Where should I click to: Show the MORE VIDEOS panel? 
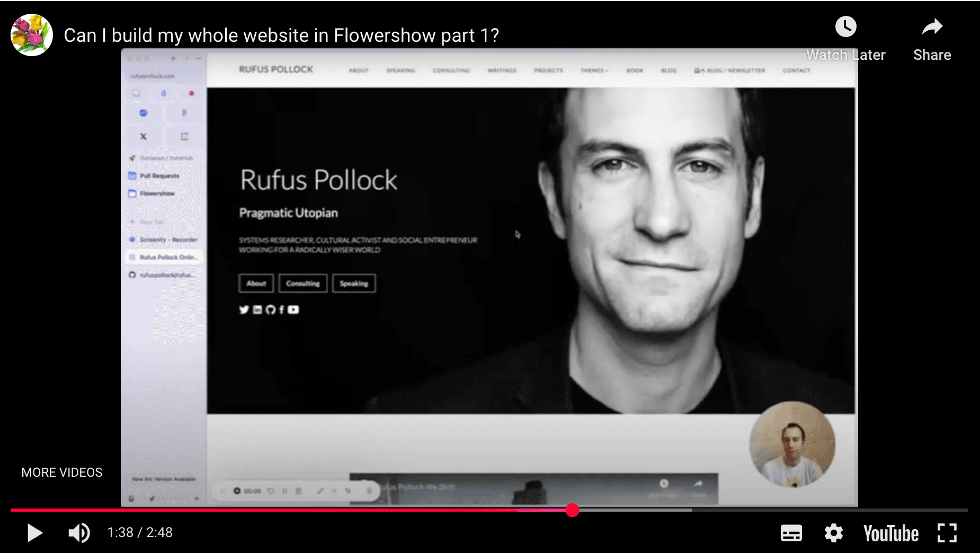(62, 472)
